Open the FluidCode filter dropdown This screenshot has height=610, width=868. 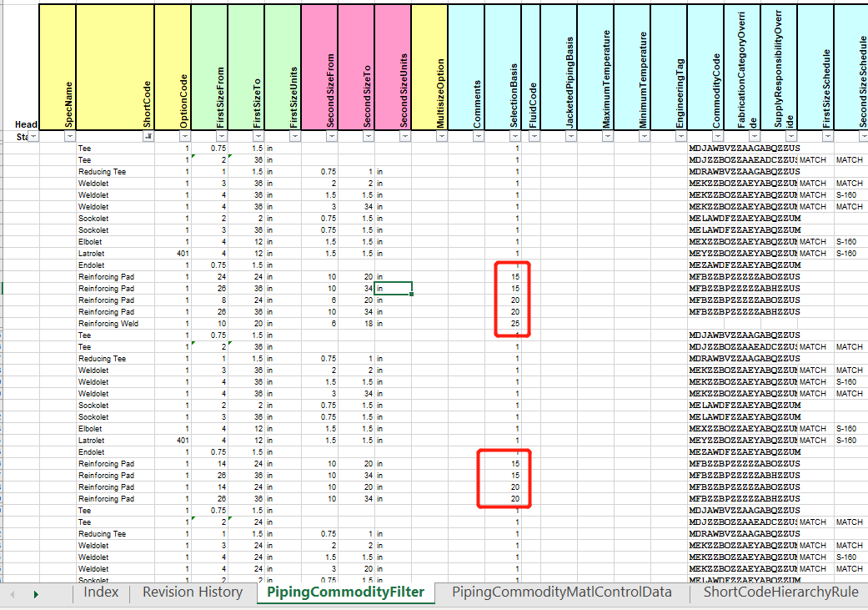click(534, 136)
